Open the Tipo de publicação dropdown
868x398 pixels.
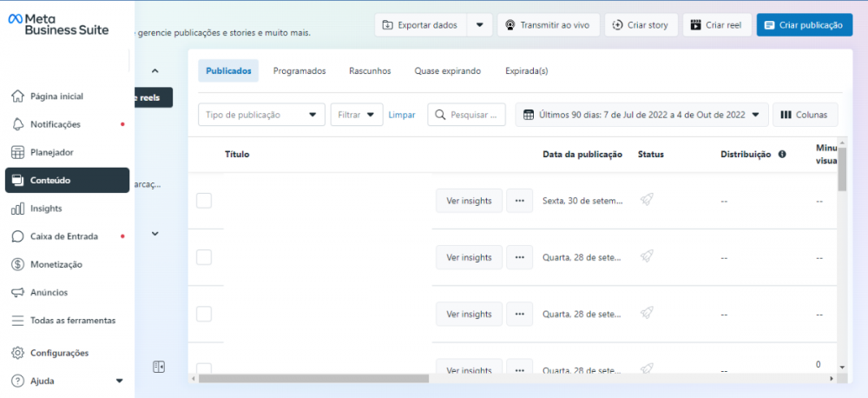261,115
